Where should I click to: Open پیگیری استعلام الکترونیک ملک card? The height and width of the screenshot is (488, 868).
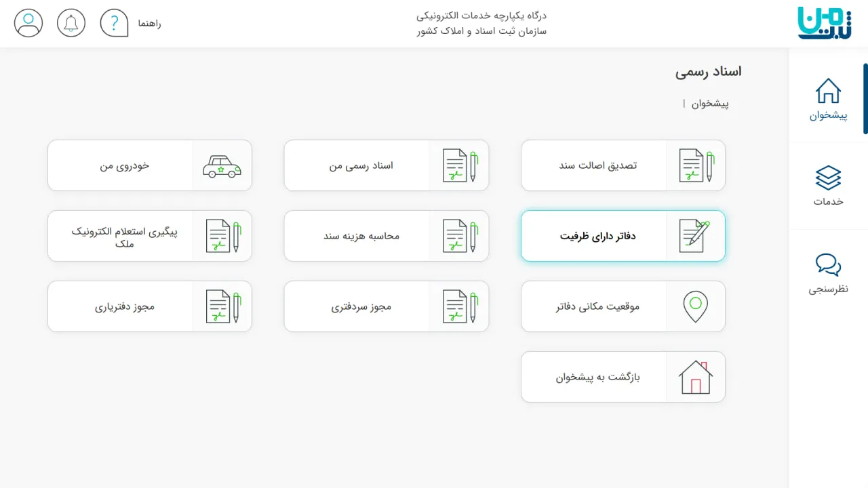click(150, 236)
